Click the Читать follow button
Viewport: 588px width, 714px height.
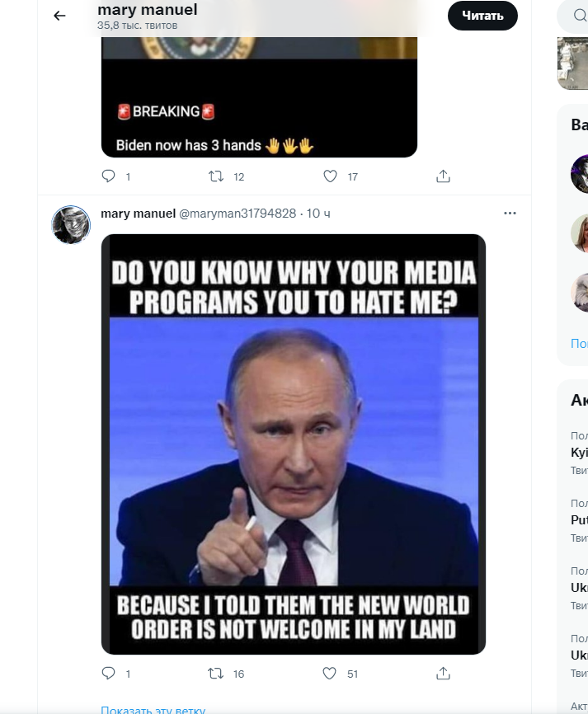tap(482, 16)
